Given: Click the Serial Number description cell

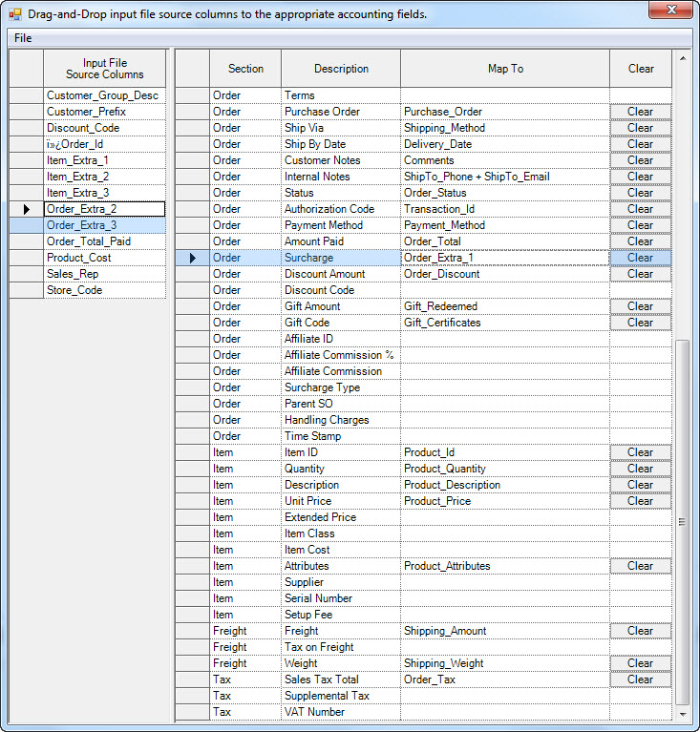Looking at the screenshot, I should coord(341,598).
